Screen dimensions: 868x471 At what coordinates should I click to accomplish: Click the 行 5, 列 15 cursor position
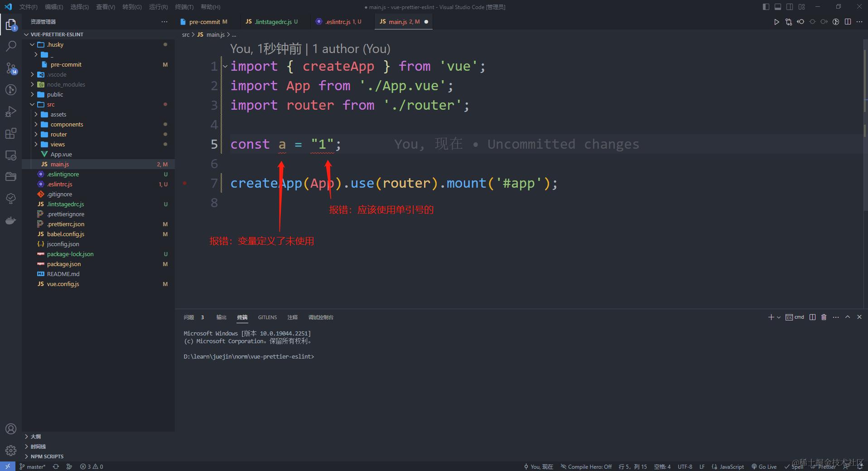point(633,466)
